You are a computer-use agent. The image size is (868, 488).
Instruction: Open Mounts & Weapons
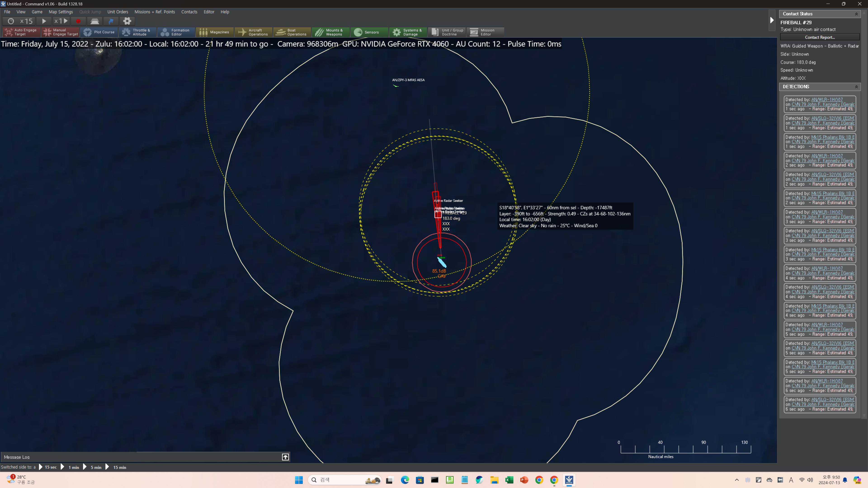click(331, 32)
